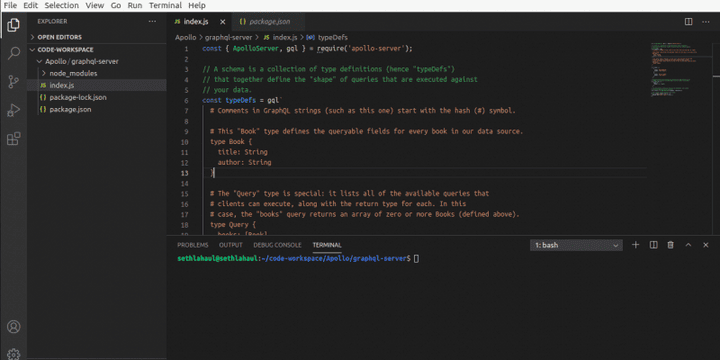
Task: Click 'const typeDefs = gql' line
Action: (242, 100)
